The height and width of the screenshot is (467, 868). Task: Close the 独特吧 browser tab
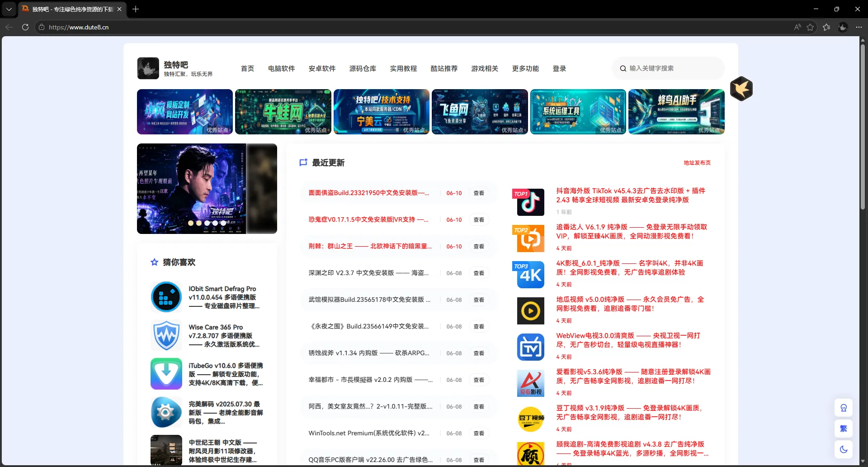point(119,9)
